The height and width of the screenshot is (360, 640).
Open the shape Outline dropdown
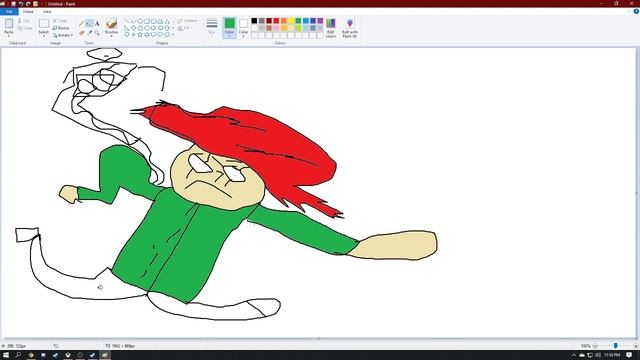click(189, 21)
